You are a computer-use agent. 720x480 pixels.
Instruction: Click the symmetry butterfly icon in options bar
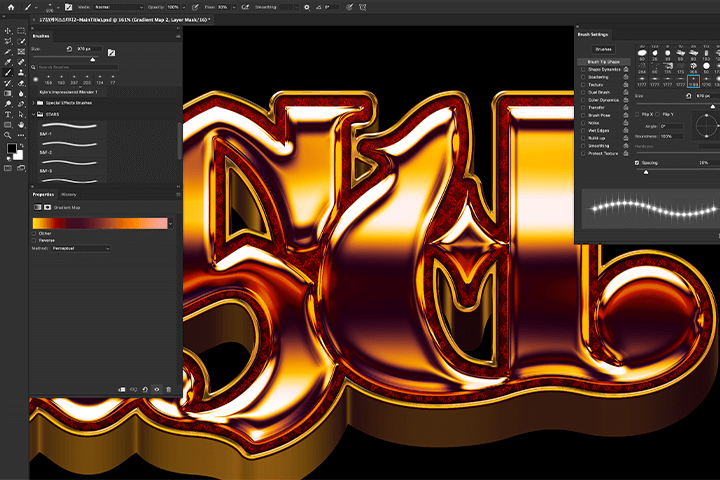coord(363,7)
